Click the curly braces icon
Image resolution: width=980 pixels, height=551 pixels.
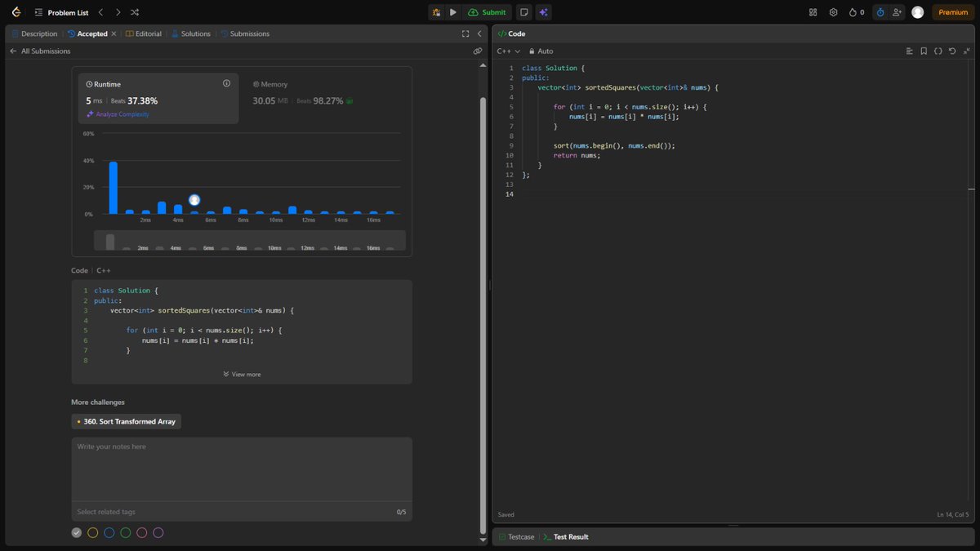pyautogui.click(x=938, y=51)
